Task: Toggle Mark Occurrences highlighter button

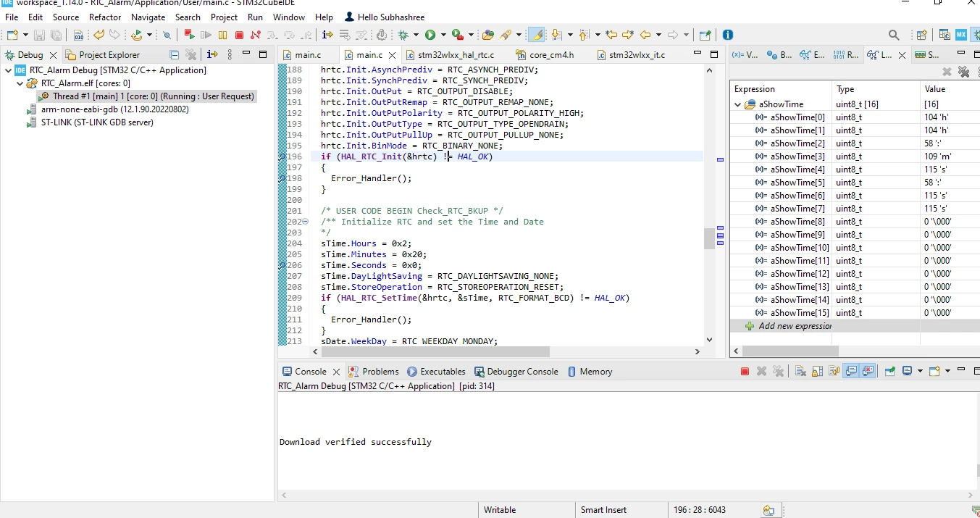Action: [x=537, y=35]
